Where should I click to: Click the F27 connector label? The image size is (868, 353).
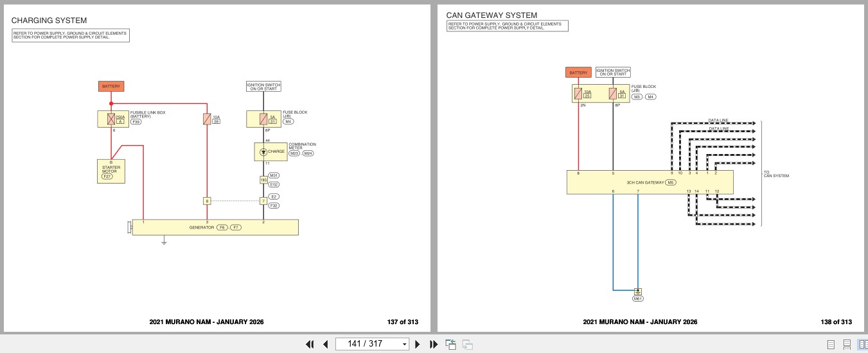pyautogui.click(x=107, y=176)
